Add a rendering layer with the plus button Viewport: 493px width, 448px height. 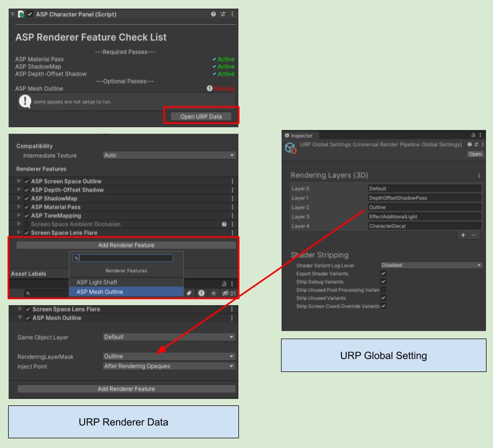click(x=463, y=236)
